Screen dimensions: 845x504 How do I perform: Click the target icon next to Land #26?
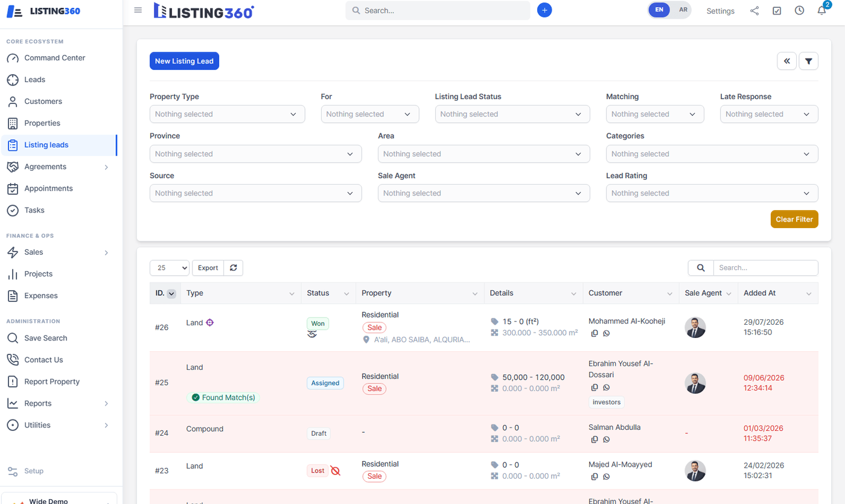coord(210,323)
